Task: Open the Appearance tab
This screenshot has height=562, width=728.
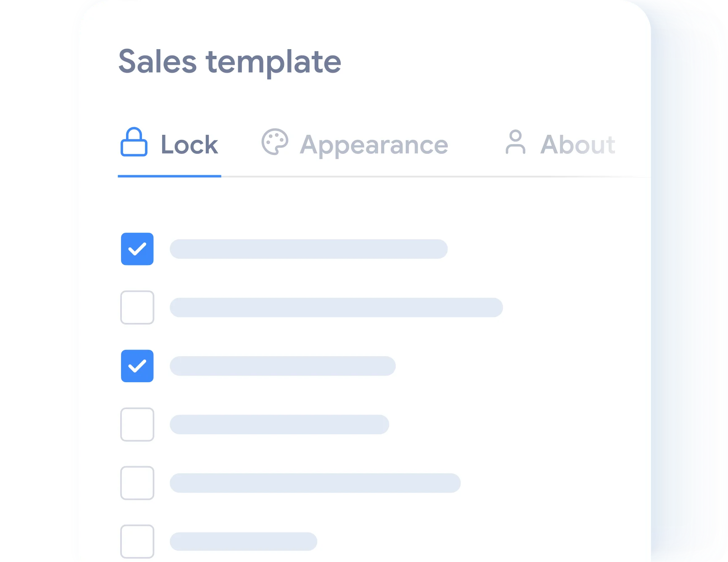Action: (x=374, y=145)
